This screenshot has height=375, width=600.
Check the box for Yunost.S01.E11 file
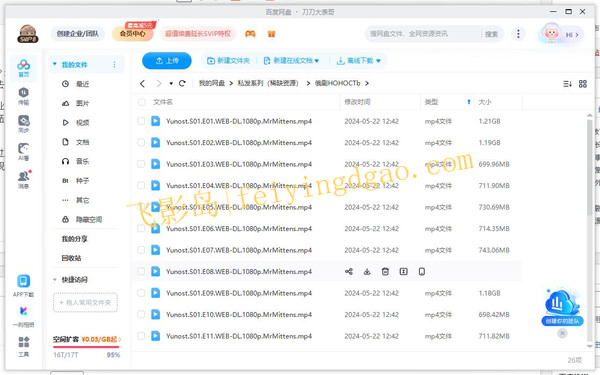(141, 336)
